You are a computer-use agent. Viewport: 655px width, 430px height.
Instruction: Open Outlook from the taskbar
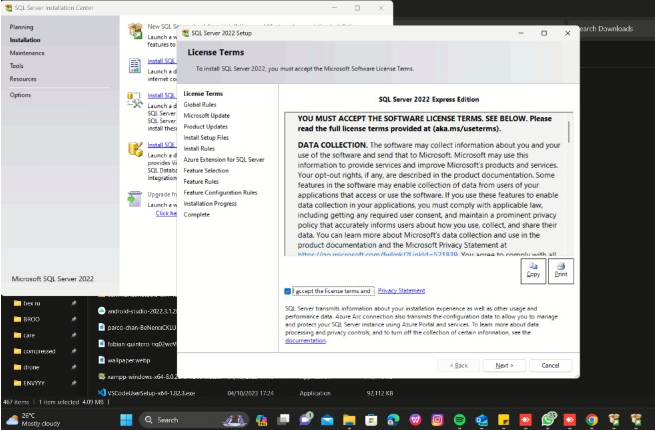point(481,420)
